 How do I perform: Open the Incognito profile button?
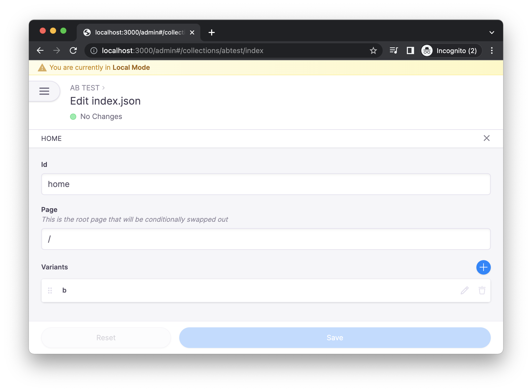click(451, 50)
